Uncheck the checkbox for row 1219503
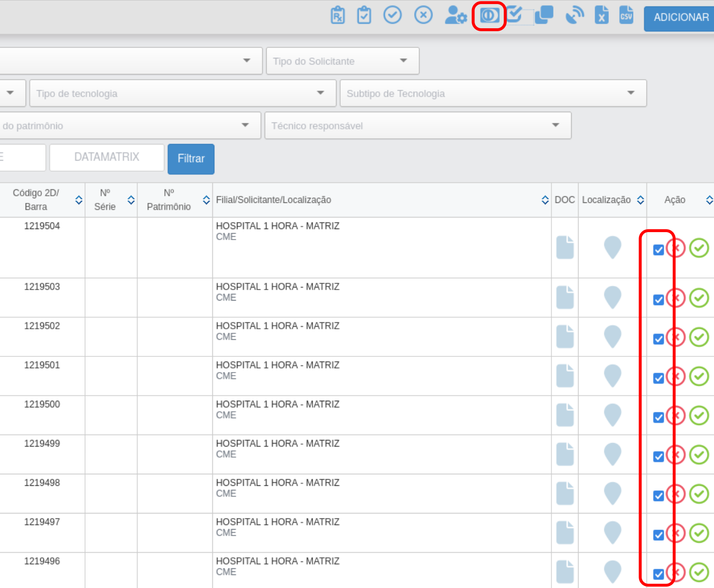This screenshot has width=714, height=588. tap(659, 300)
